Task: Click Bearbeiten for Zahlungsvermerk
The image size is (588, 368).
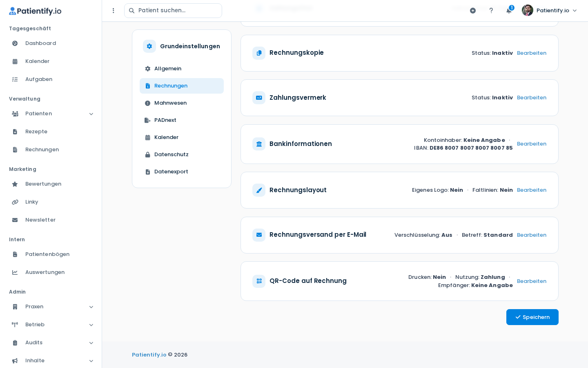Action: 532,98
